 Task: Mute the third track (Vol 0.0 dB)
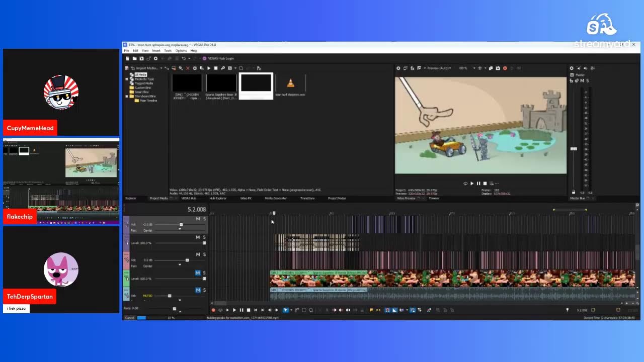(x=198, y=254)
